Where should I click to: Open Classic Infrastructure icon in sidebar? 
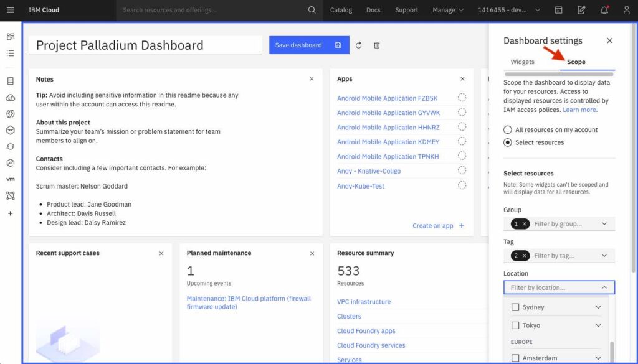point(11,82)
